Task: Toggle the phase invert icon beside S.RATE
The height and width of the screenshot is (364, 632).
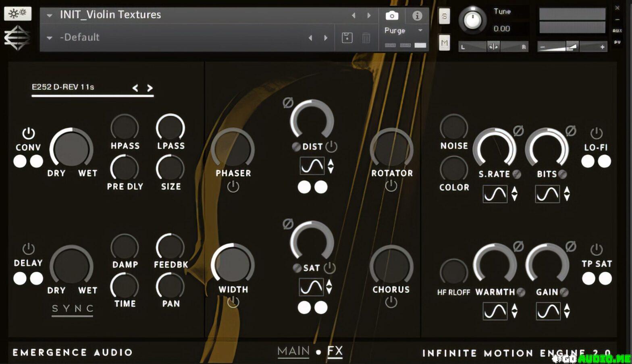Action: tap(518, 131)
